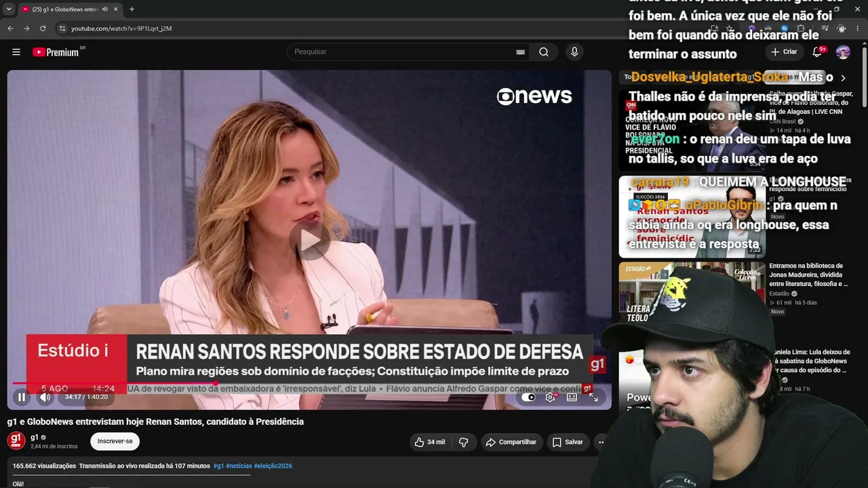Open the g1 channel avatar
The width and height of the screenshot is (868, 488).
[x=16, y=441]
